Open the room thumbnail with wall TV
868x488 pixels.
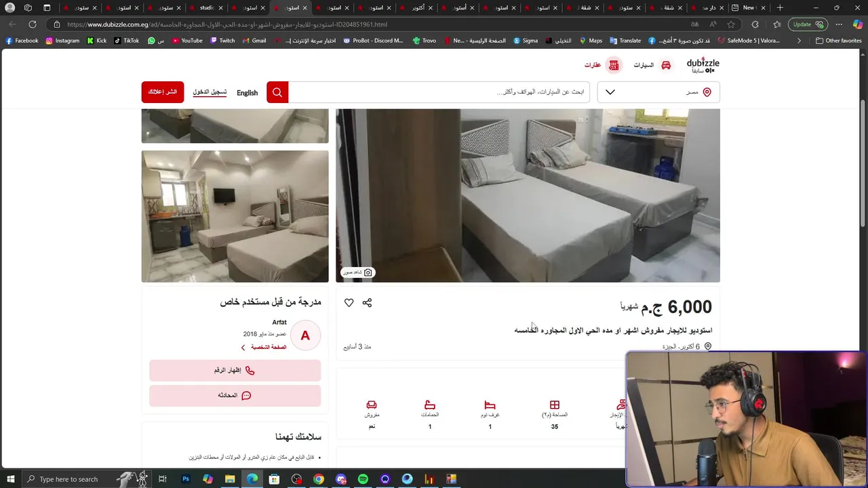[x=235, y=216]
